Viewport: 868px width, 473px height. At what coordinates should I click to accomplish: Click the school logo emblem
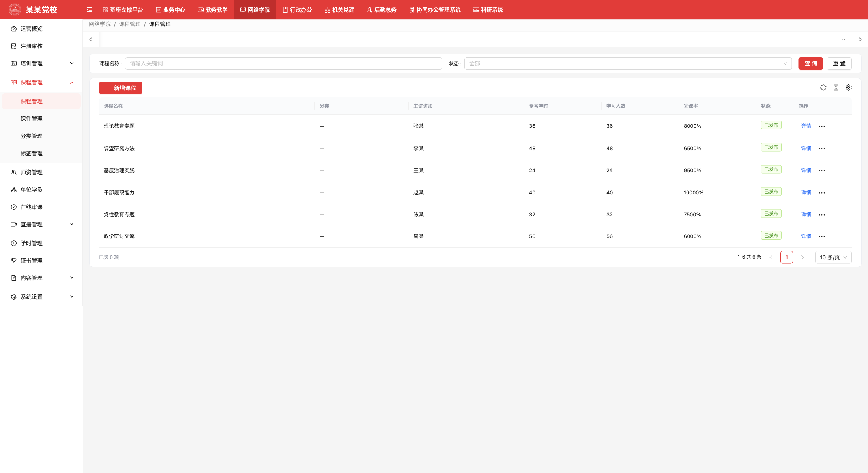(15, 9)
